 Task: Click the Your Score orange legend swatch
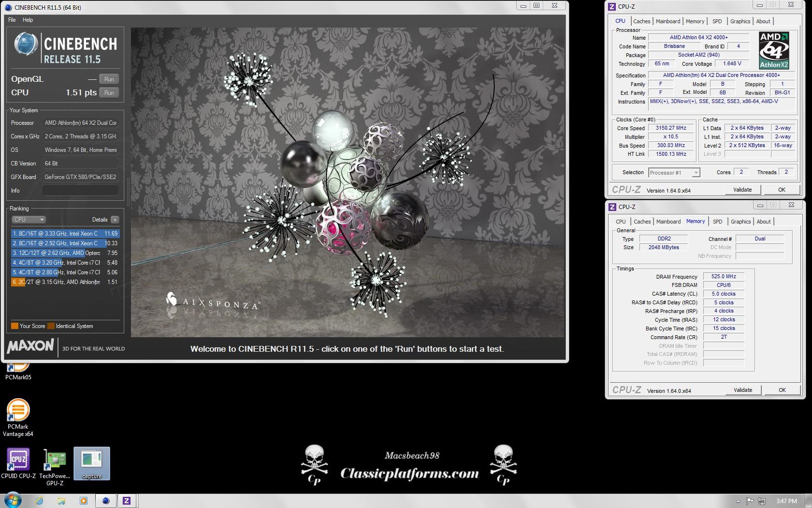point(14,326)
